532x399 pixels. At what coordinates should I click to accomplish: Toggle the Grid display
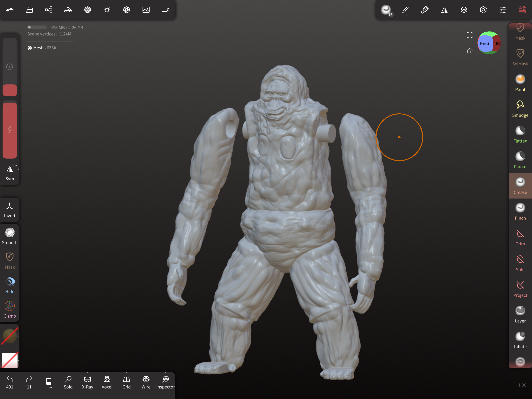tap(127, 382)
